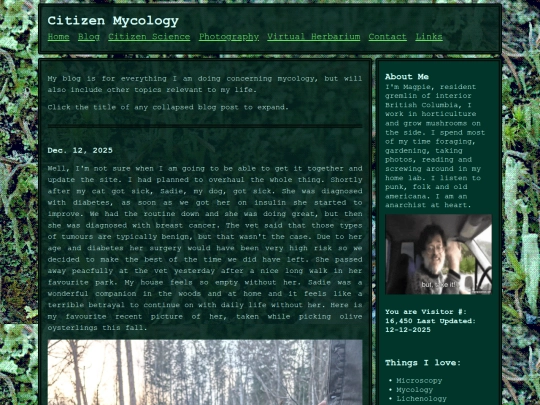Visit the Photography page link
540x405 pixels.
229,37
